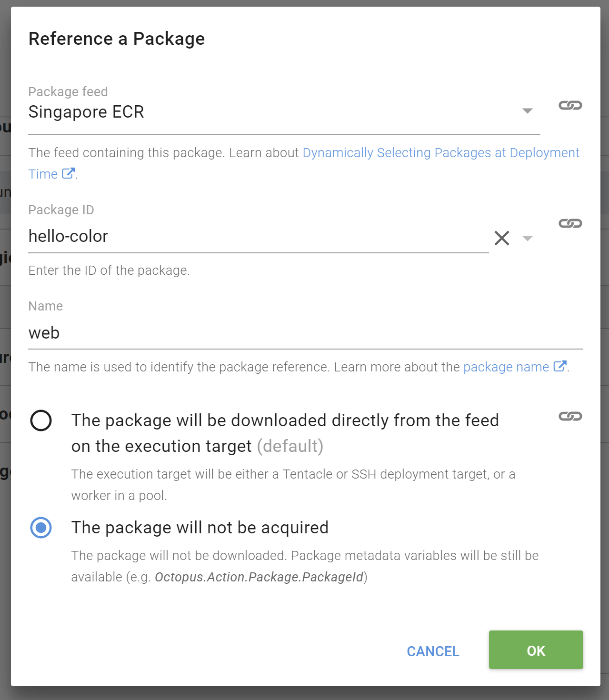Click Singapore ECR to choose a different feed
The height and width of the screenshot is (700, 609).
tap(86, 112)
